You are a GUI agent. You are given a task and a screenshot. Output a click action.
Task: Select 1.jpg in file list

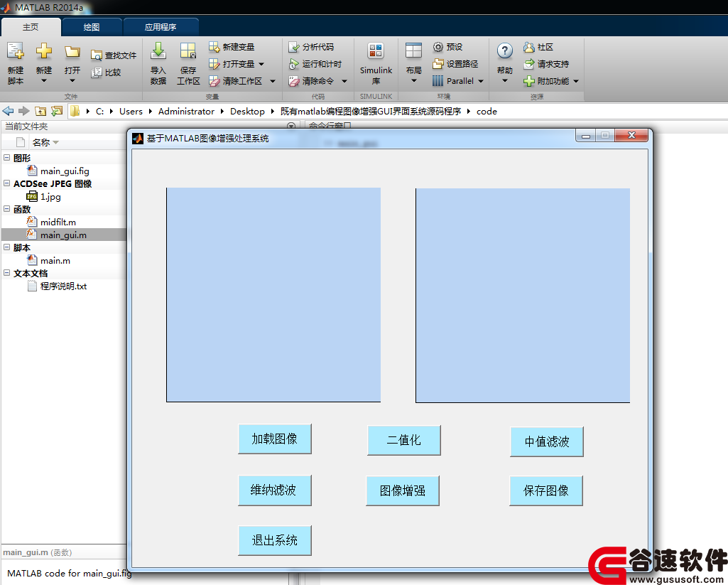(x=50, y=197)
